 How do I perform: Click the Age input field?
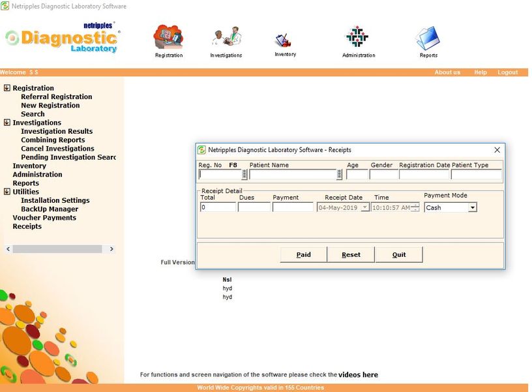tap(357, 174)
